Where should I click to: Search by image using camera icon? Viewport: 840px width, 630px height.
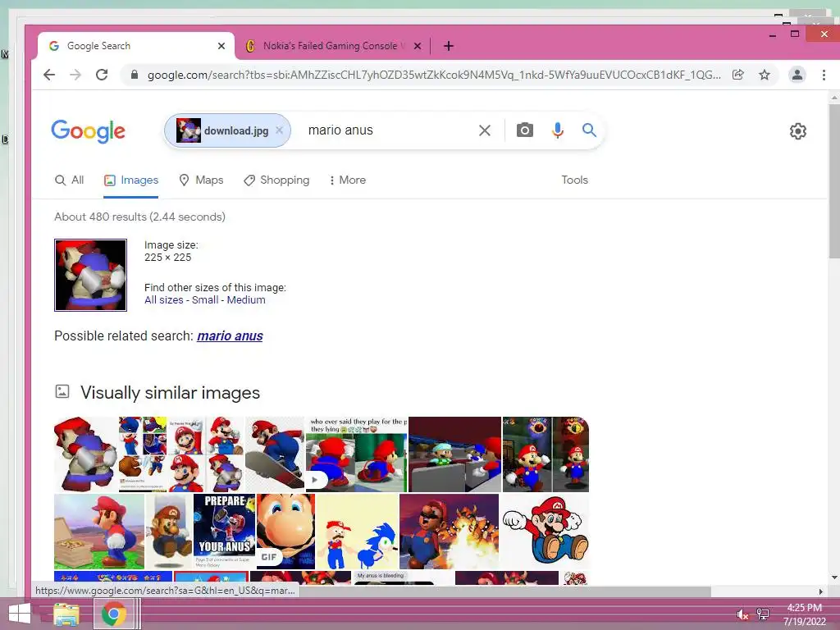tap(524, 130)
